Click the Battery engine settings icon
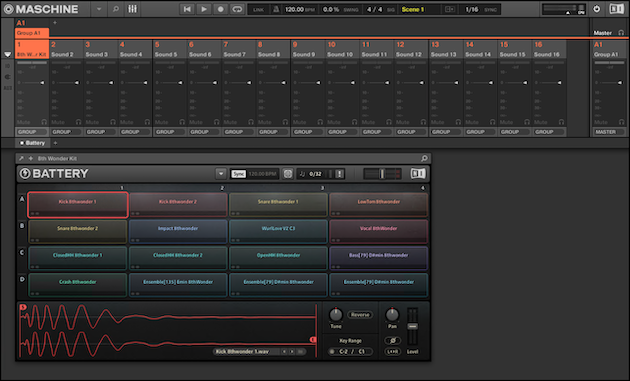Image resolution: width=630 pixels, height=381 pixels. coord(288,174)
